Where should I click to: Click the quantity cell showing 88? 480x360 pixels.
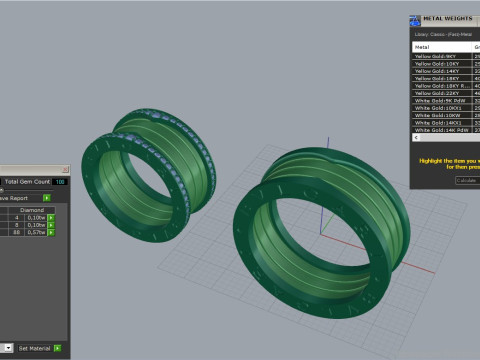click(x=16, y=232)
